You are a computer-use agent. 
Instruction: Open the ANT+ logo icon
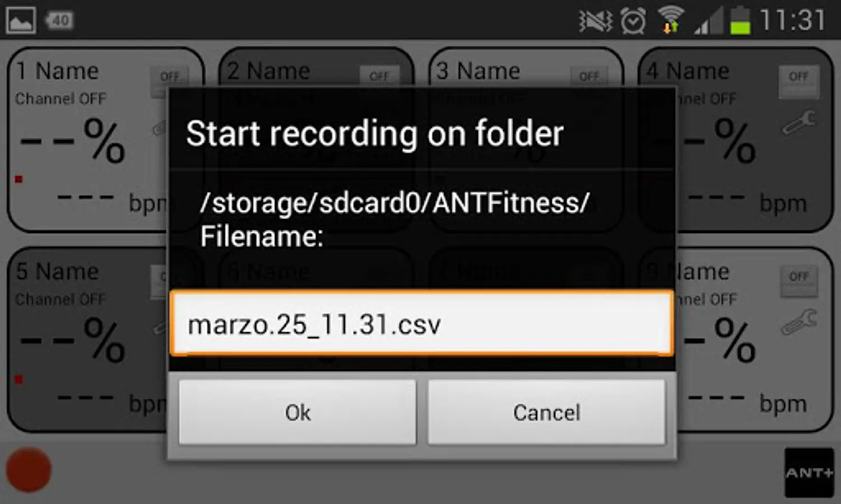(x=809, y=473)
